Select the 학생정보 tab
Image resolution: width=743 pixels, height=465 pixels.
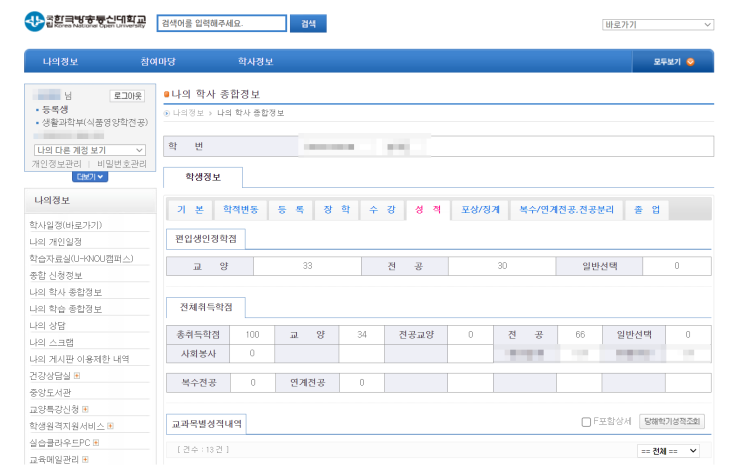(203, 177)
